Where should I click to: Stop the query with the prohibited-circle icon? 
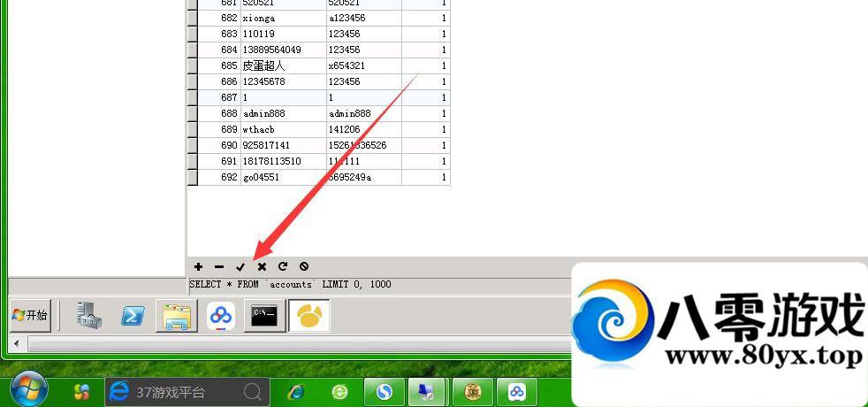[x=304, y=265]
